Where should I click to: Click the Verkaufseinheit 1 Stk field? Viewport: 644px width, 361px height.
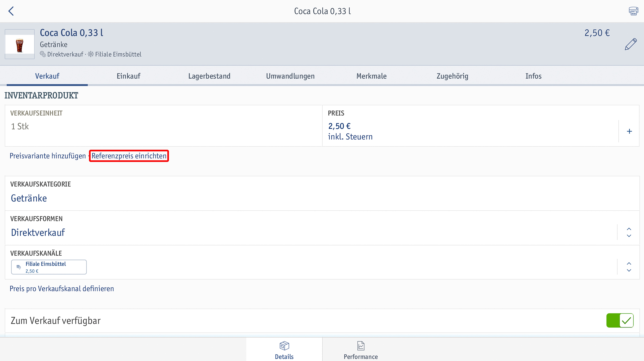(164, 126)
